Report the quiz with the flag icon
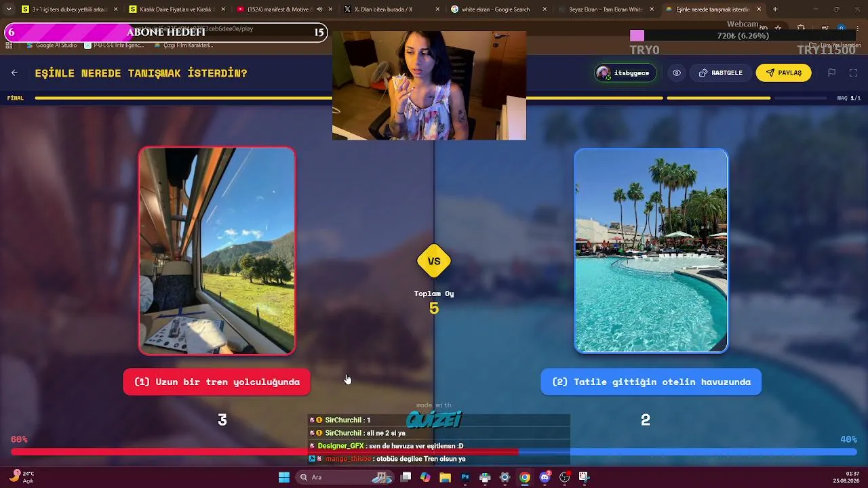The width and height of the screenshot is (868, 488). (x=831, y=73)
